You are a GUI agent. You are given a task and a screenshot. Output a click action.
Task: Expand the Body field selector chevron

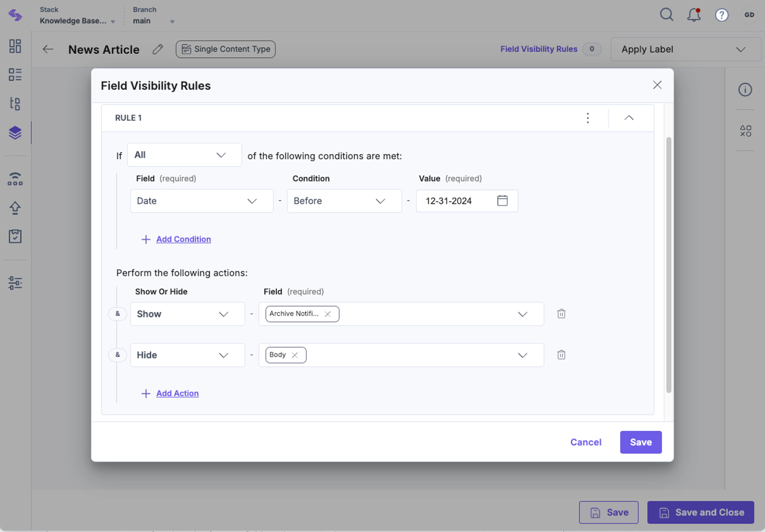[522, 355]
